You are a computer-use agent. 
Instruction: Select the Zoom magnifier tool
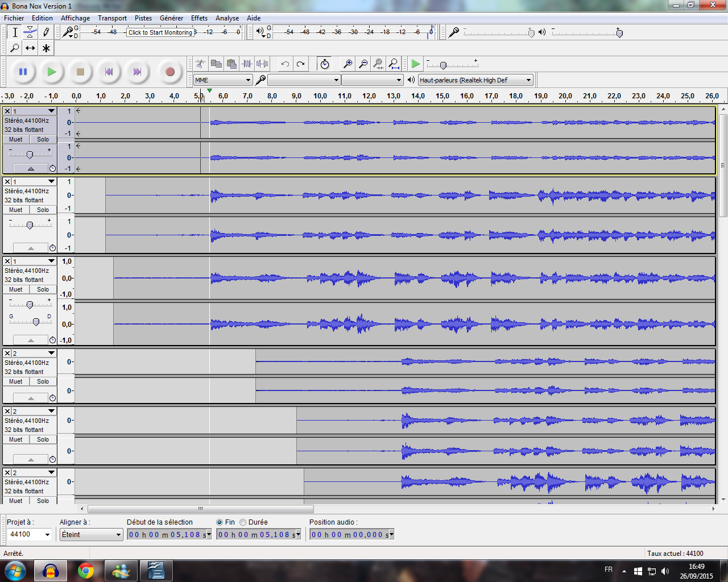(x=15, y=48)
